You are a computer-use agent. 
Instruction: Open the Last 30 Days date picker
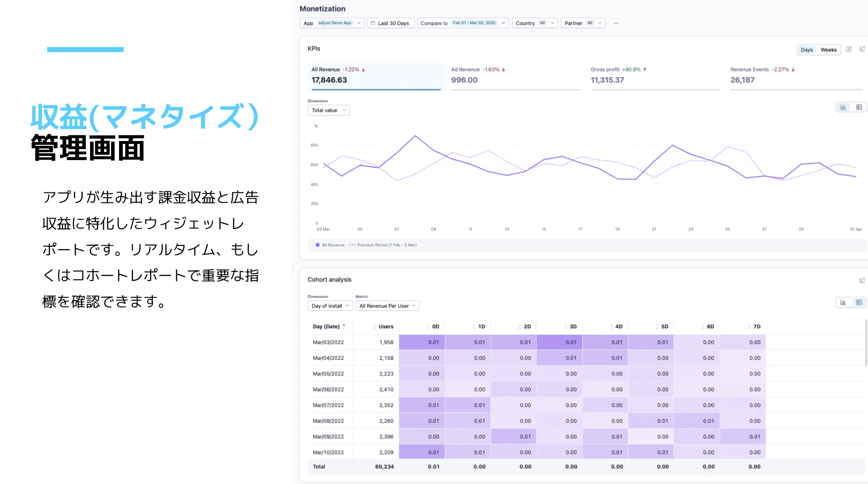point(391,23)
